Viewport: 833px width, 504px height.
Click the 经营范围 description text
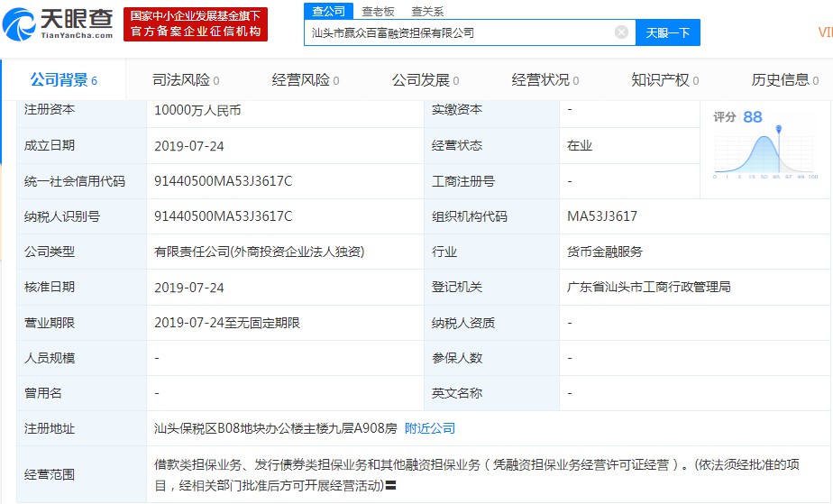[x=477, y=475]
